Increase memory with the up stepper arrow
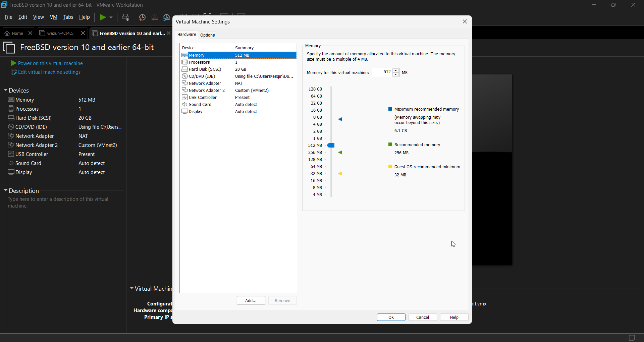This screenshot has width=644, height=342. pos(396,70)
